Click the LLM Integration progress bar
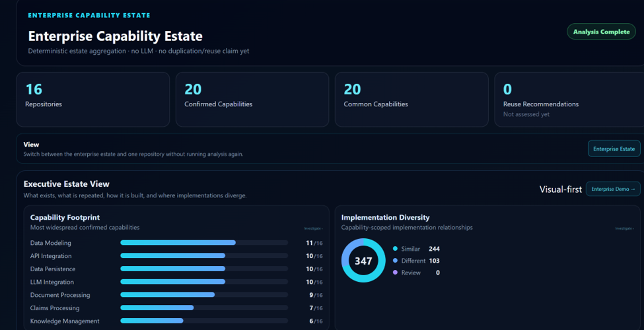 (x=204, y=282)
